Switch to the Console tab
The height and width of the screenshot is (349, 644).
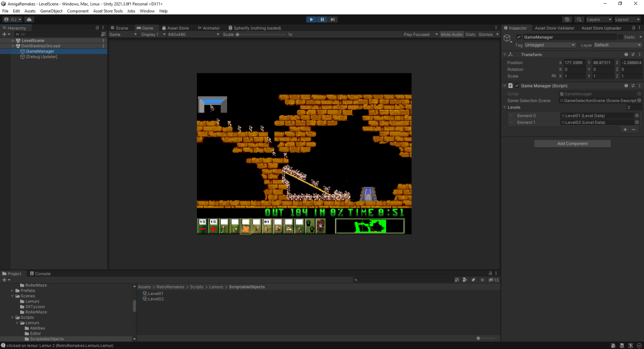pyautogui.click(x=40, y=274)
